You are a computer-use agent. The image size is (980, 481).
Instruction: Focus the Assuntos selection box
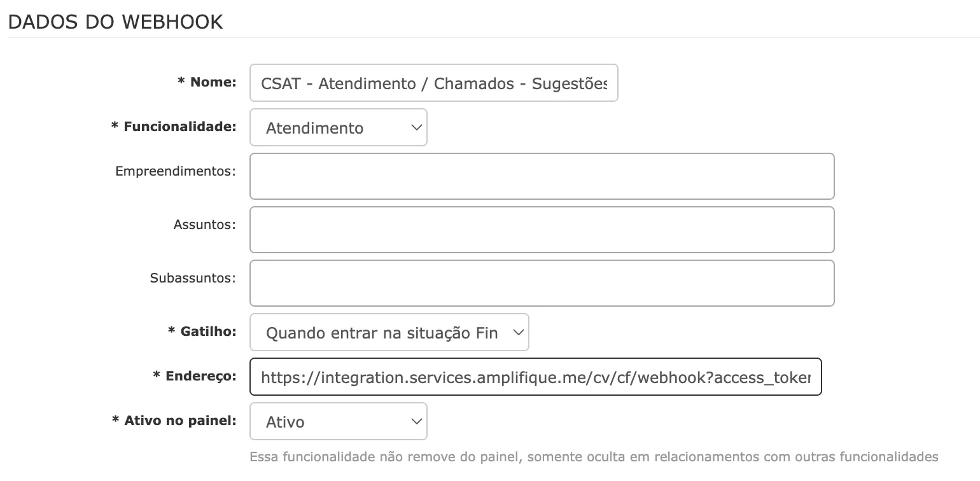click(542, 230)
